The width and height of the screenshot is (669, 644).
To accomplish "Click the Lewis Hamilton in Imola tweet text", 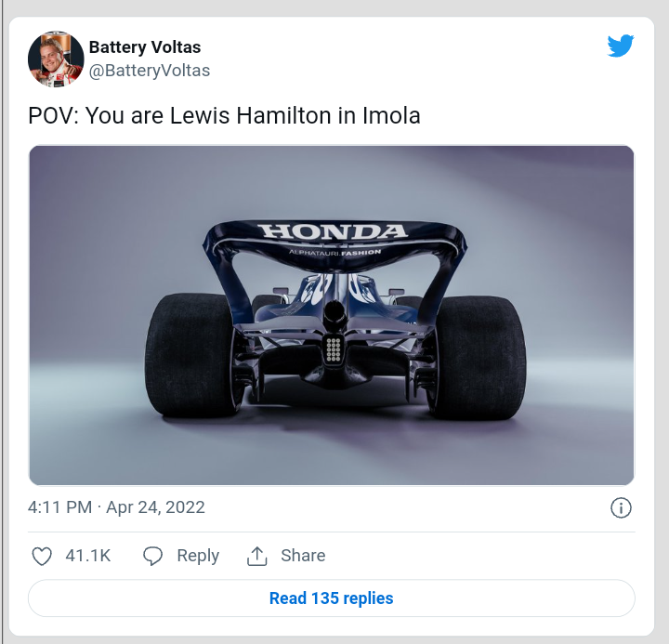I will [225, 116].
